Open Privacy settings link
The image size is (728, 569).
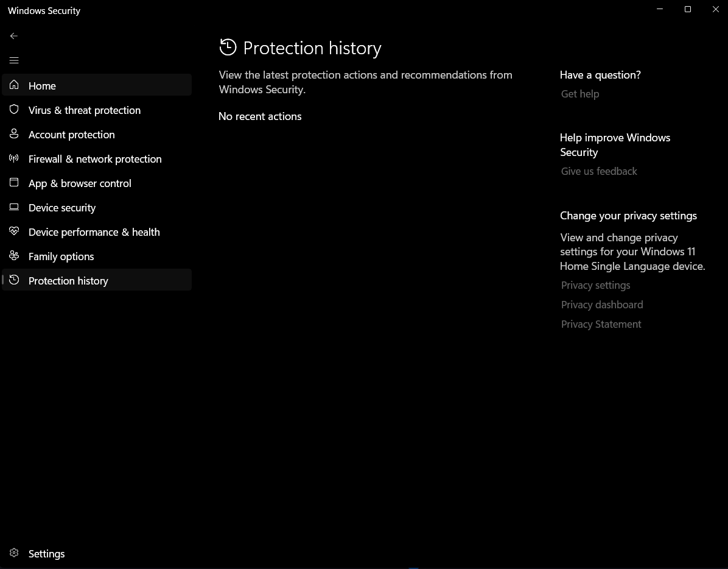[x=596, y=285]
